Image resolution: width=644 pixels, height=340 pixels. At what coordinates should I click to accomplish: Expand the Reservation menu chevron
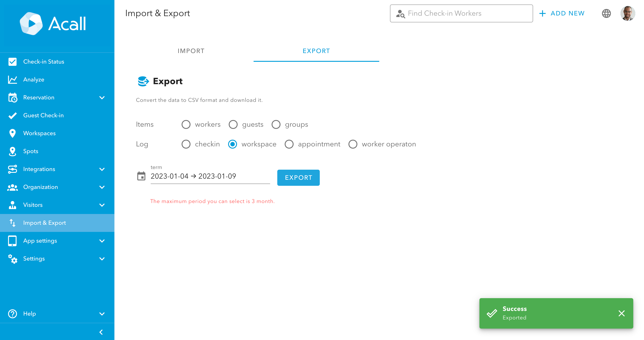102,98
